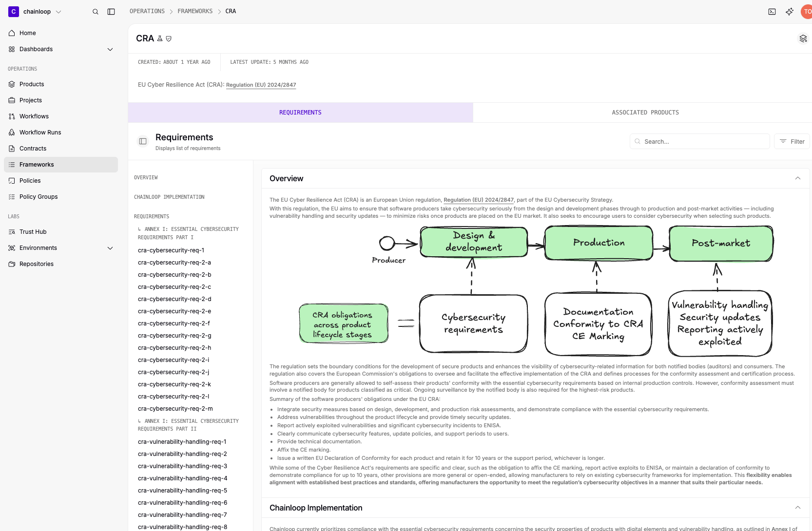Click the Filter button
The image size is (812, 531).
pyautogui.click(x=792, y=141)
